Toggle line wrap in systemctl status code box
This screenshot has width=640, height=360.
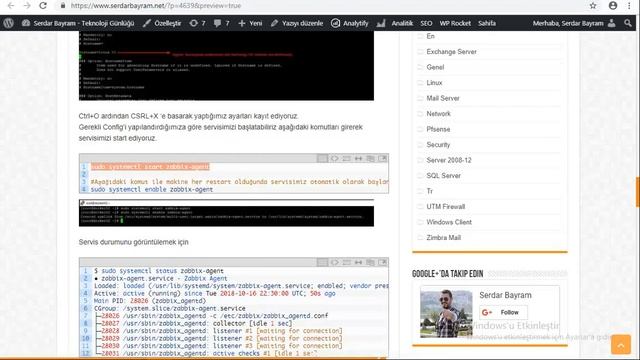(347, 262)
